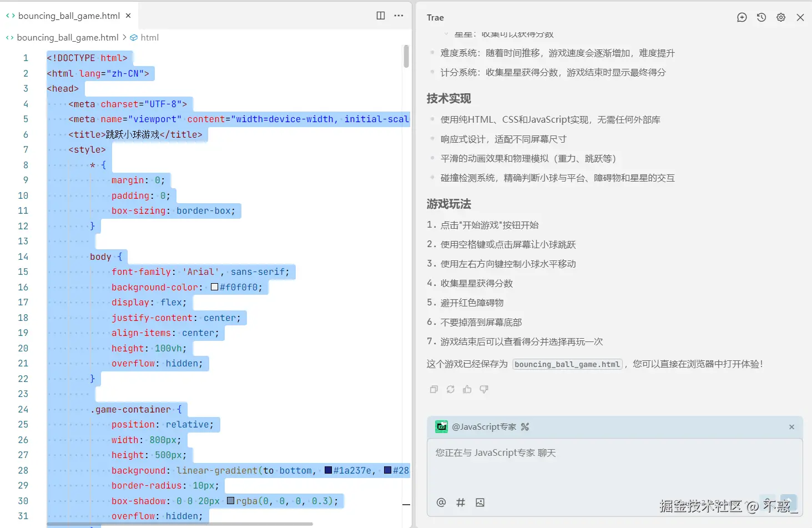The image size is (812, 528).
Task: Regenerate the assistant's response
Action: pyautogui.click(x=451, y=389)
